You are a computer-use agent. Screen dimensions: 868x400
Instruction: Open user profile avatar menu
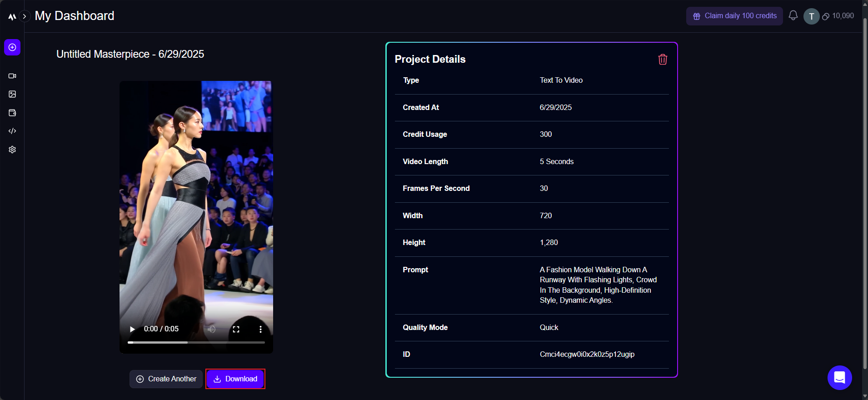pyautogui.click(x=811, y=16)
